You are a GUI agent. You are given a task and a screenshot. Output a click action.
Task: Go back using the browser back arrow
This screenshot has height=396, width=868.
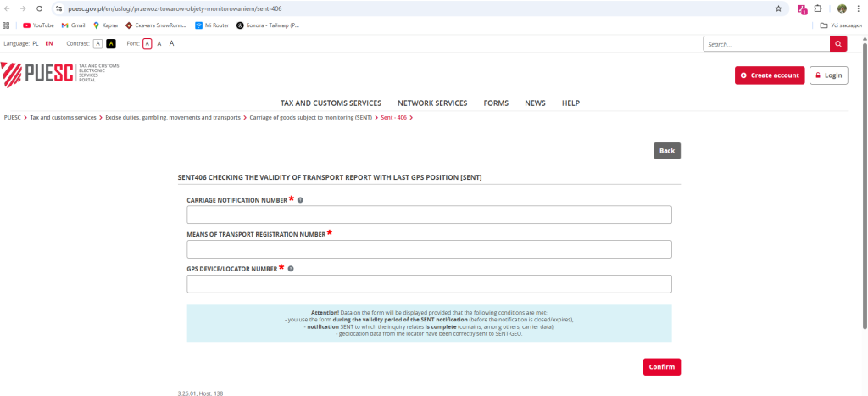[7, 8]
